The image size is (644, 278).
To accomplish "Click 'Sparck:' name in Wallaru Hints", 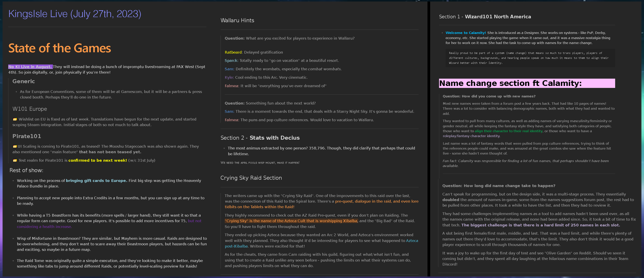I will click(231, 60).
